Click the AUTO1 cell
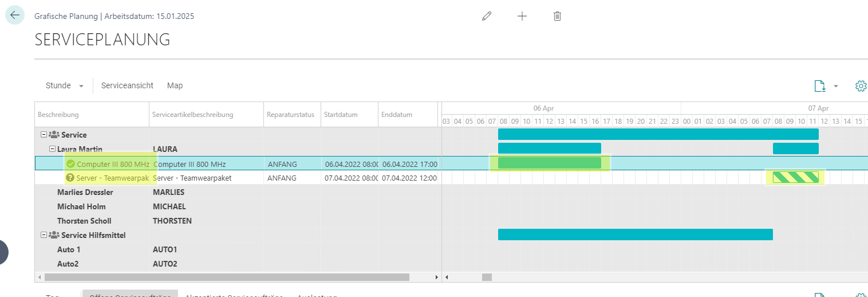Image resolution: width=868 pixels, height=297 pixels. pos(165,250)
